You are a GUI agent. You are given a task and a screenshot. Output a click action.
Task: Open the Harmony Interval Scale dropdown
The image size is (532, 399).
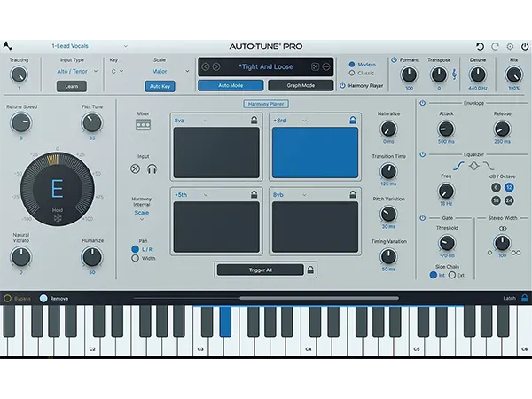pyautogui.click(x=141, y=213)
